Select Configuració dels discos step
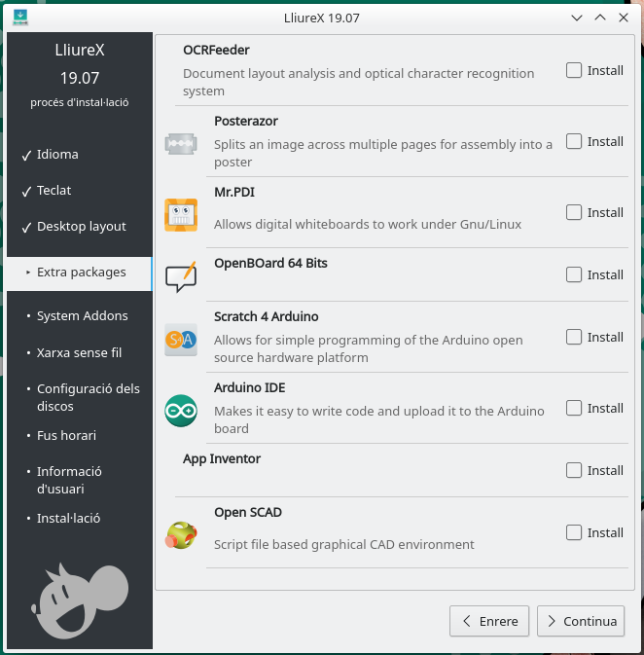The image size is (644, 655). (89, 397)
